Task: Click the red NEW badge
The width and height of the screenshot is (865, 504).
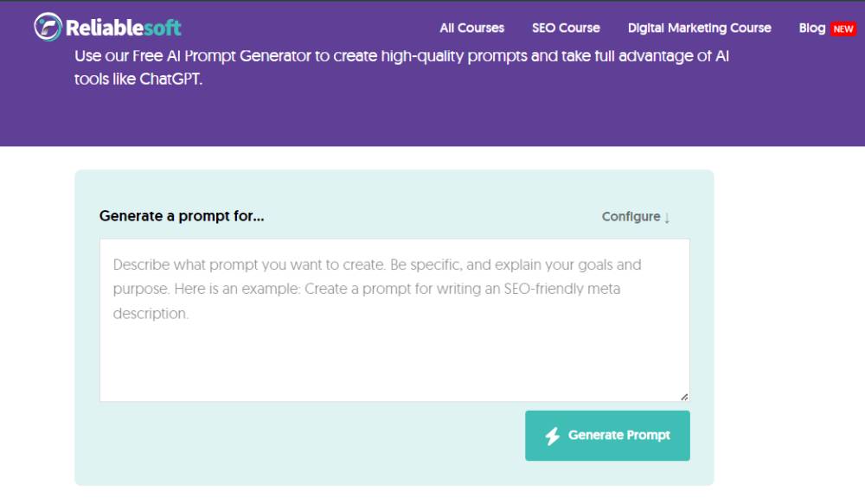Action: click(843, 29)
